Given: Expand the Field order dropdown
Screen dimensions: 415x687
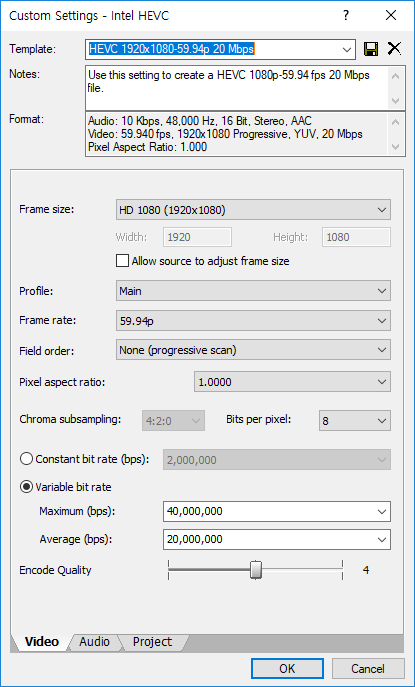Looking at the screenshot, I should click(x=253, y=350).
